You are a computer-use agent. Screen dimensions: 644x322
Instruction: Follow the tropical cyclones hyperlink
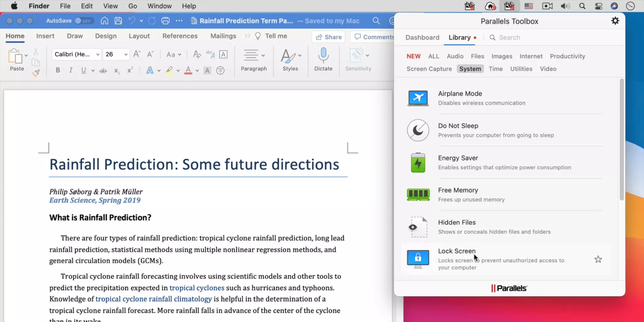coord(197,288)
